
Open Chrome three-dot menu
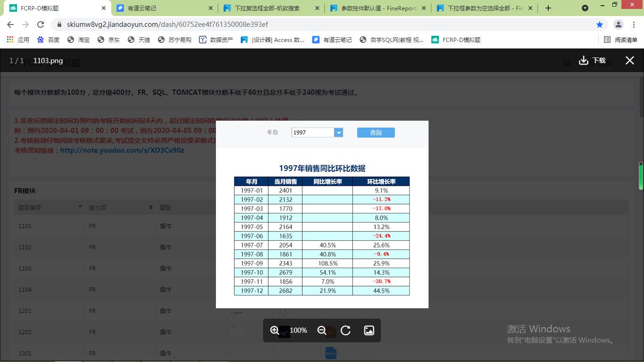[x=634, y=25]
